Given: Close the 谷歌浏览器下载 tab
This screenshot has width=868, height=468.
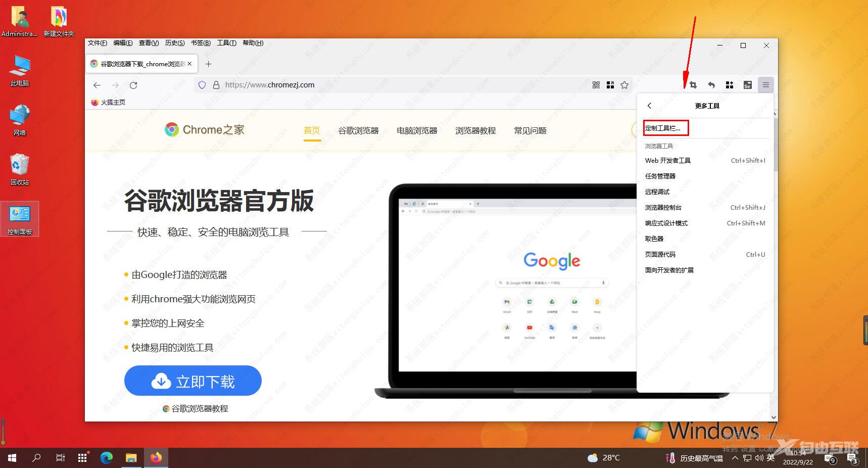Looking at the screenshot, I should pos(189,64).
